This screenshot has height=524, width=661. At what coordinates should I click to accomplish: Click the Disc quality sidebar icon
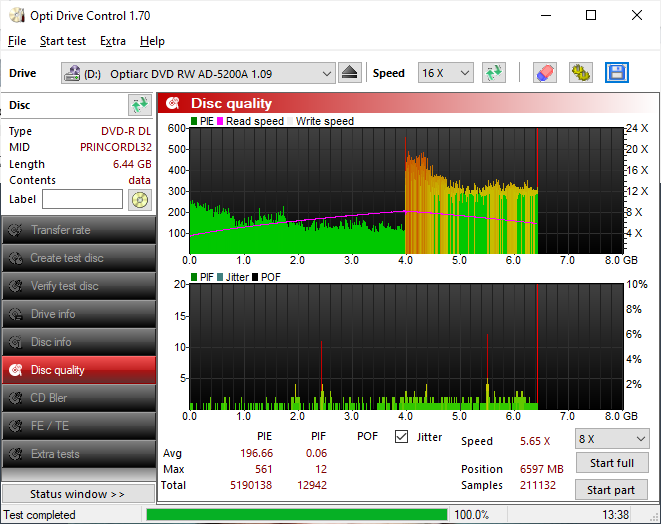pos(15,370)
